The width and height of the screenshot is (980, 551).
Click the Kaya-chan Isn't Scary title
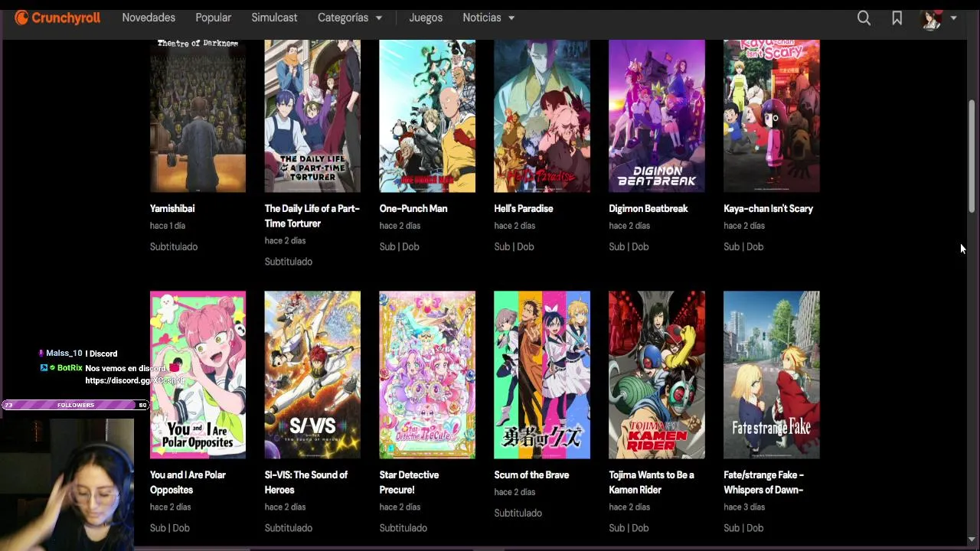tap(769, 208)
